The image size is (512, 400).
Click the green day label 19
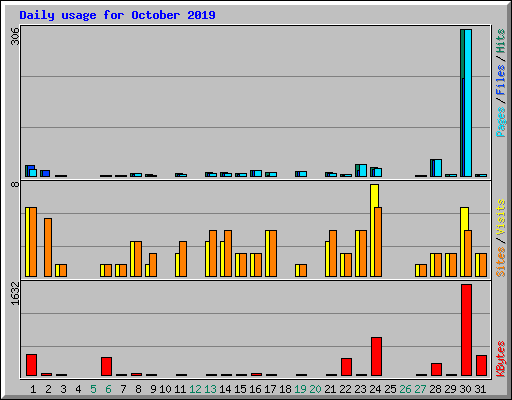tap(300, 389)
